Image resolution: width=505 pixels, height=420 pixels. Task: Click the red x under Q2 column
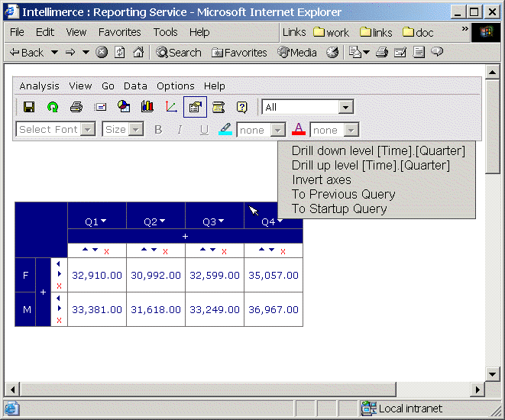point(165,252)
